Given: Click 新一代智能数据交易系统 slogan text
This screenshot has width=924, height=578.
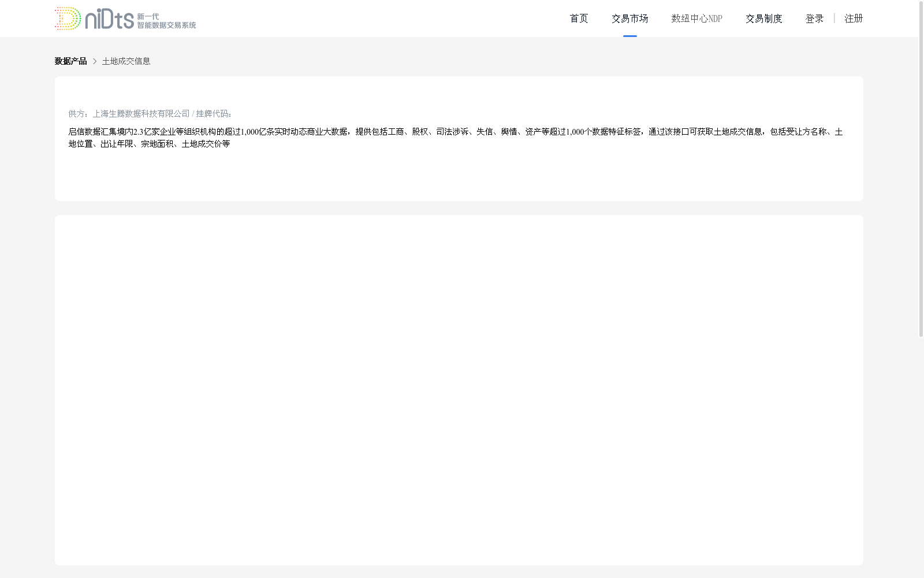Looking at the screenshot, I should [166, 21].
